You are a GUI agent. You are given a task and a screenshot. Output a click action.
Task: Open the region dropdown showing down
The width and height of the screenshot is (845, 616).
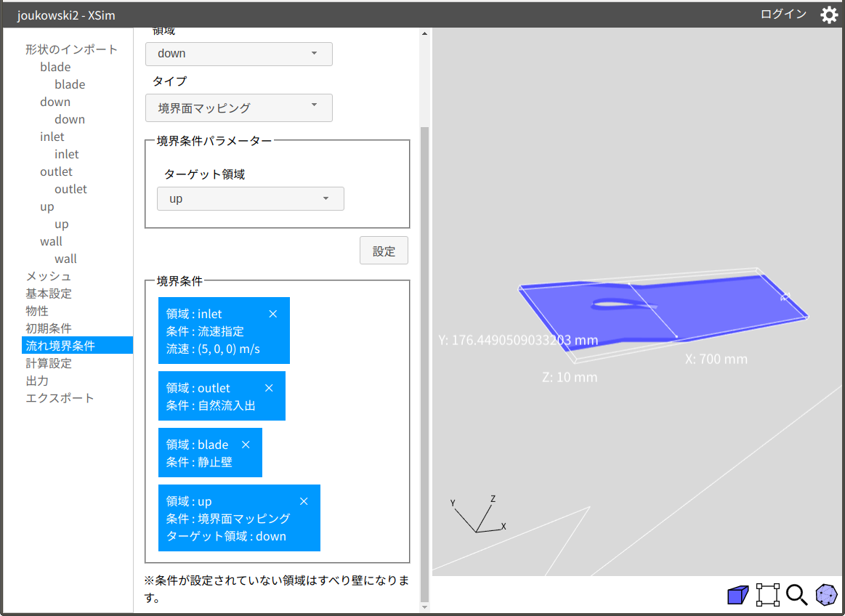[239, 54]
